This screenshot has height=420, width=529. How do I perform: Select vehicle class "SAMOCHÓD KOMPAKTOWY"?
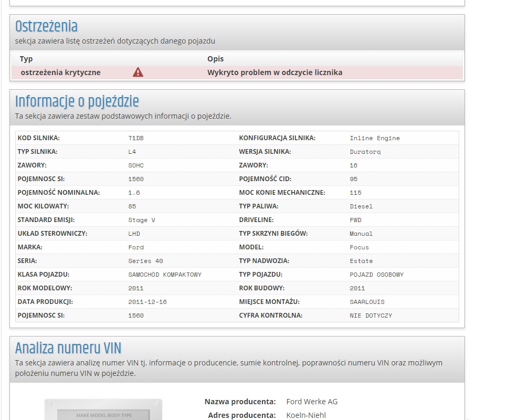tap(165, 275)
